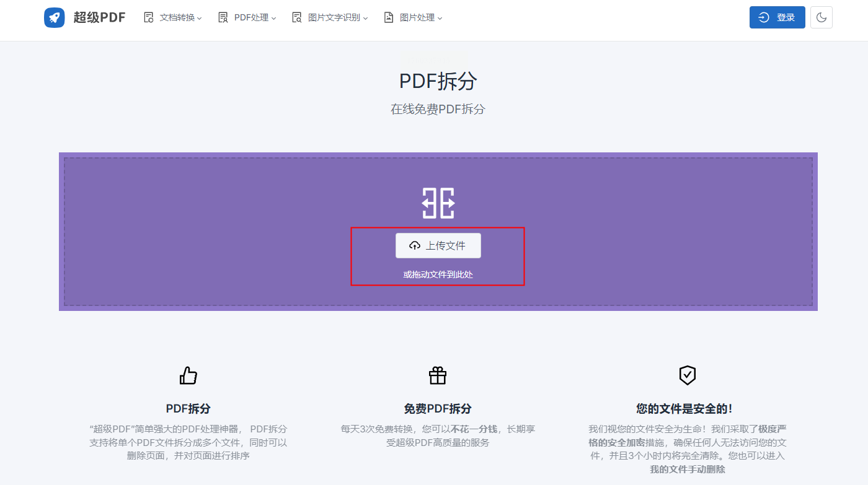
Task: Click the thumbs-up icon above PDF拆分
Action: [188, 375]
